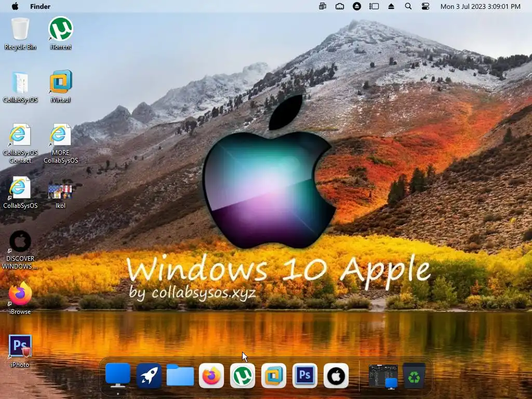Open the VMware icon in the dock
The width and height of the screenshot is (532, 399).
(274, 376)
